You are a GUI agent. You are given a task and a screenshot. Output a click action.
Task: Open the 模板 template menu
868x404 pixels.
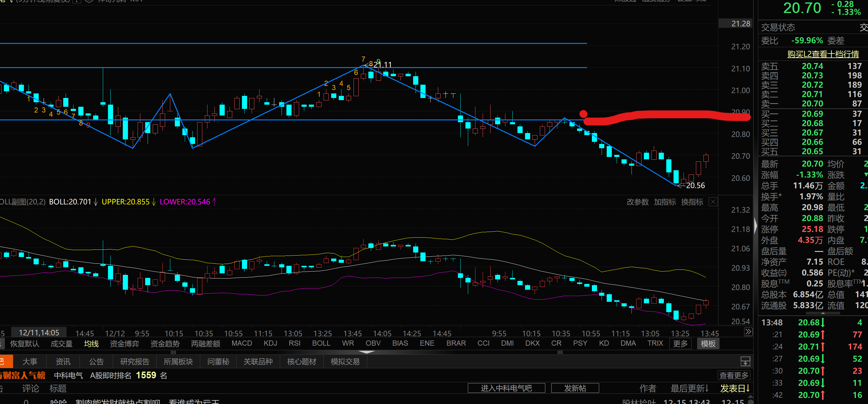point(708,344)
